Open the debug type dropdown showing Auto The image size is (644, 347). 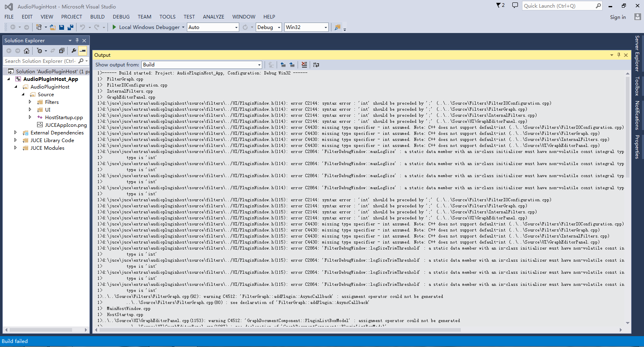(213, 27)
